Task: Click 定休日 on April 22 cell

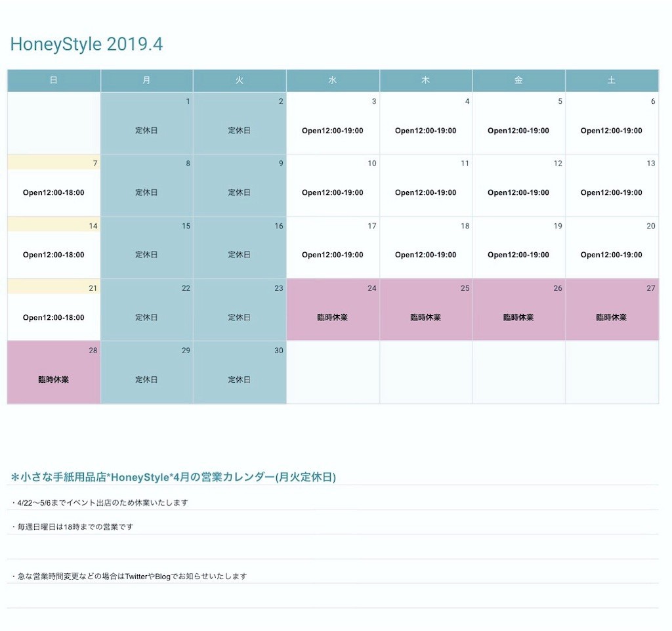Action: pos(146,317)
